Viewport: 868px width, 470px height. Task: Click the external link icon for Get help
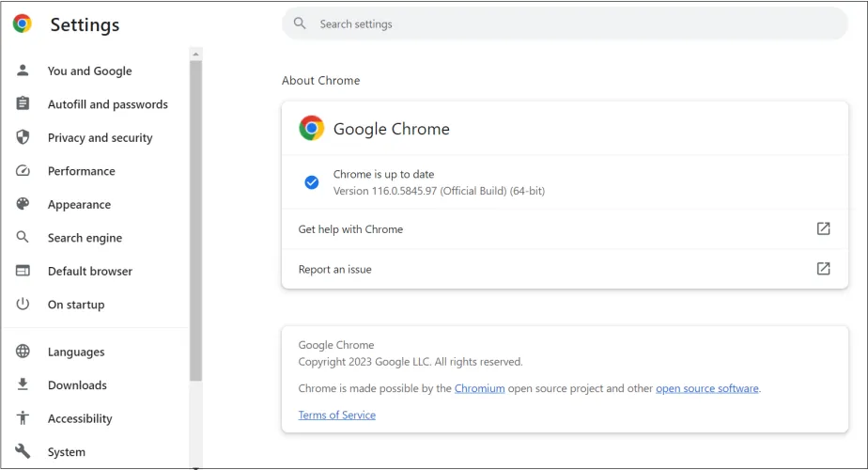823,228
